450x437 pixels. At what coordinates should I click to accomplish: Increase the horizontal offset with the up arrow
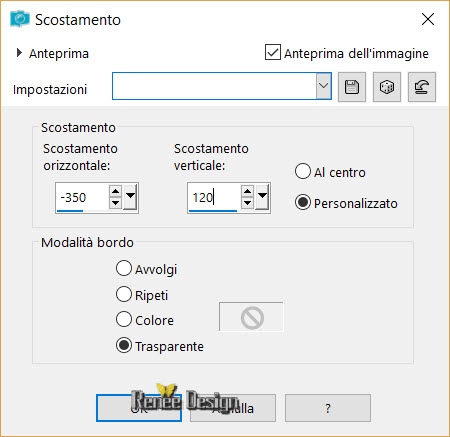click(115, 191)
